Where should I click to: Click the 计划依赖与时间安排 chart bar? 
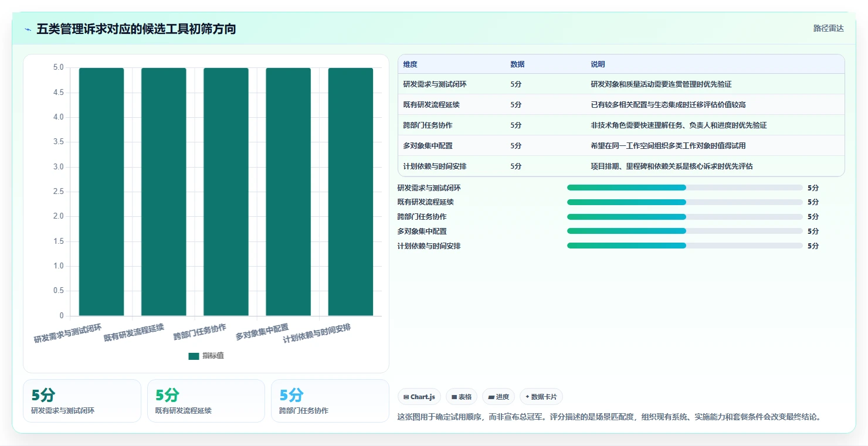click(351, 192)
